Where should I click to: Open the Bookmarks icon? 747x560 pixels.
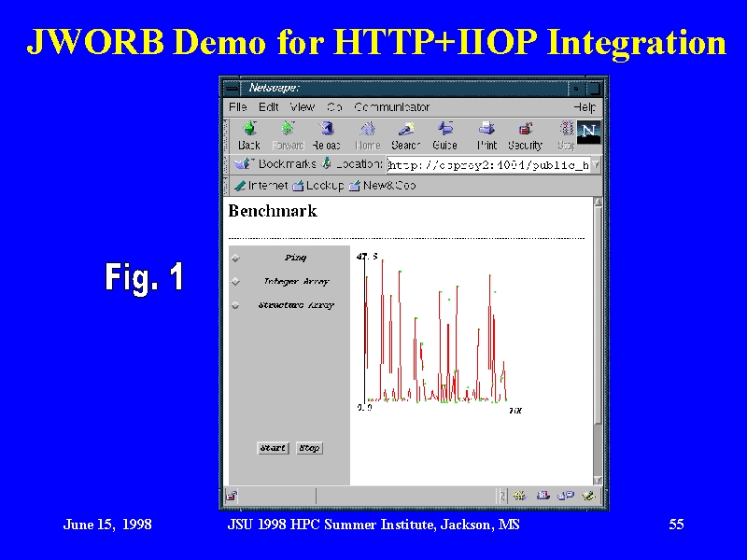pos(244,164)
